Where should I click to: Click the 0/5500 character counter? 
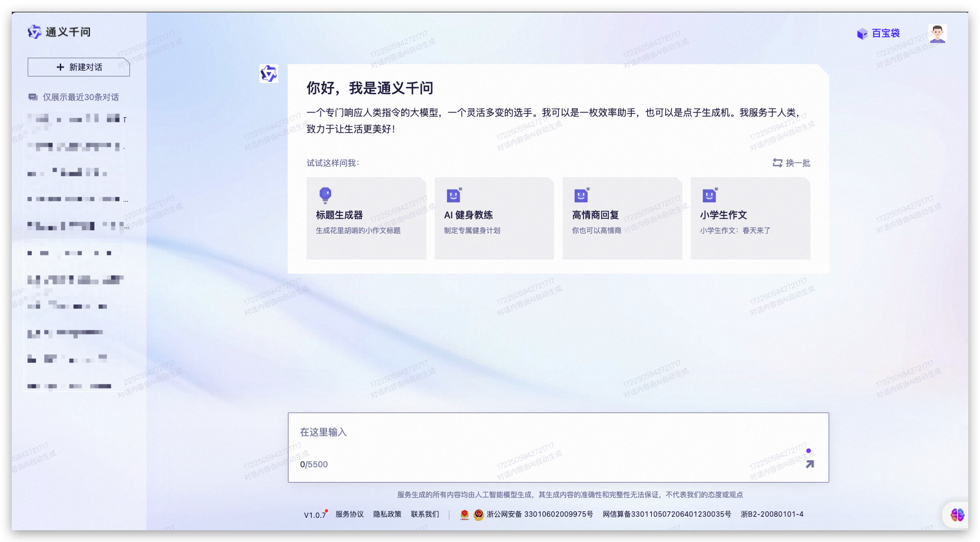click(314, 464)
